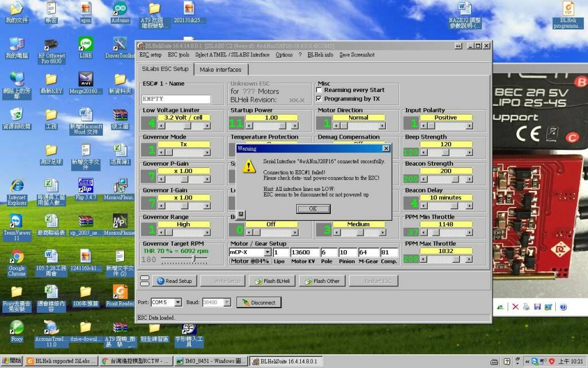588x368 pixels.
Task: Click the Disconnect button
Action: 259,302
